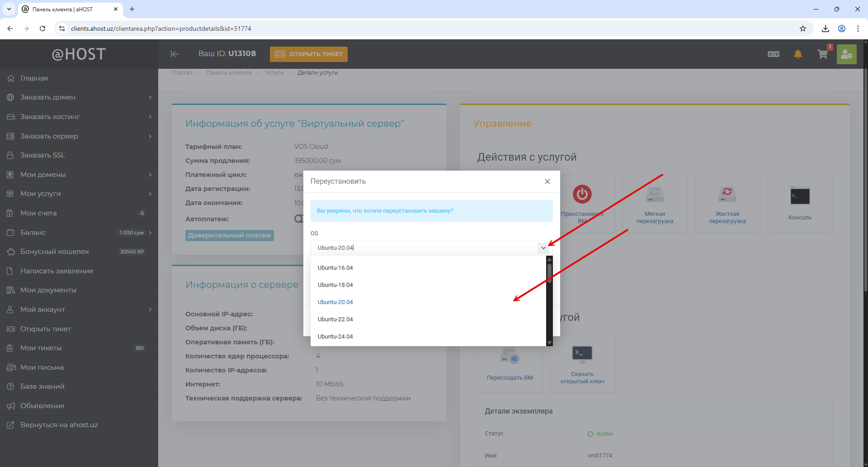Viewport: 868px width, 467px height.
Task: Open the shopping cart icon
Action: point(822,54)
